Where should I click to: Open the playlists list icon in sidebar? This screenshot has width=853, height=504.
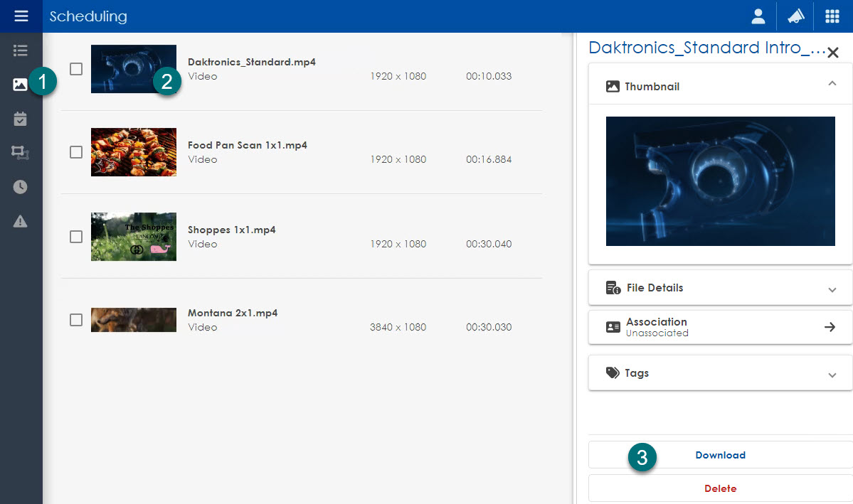click(21, 50)
